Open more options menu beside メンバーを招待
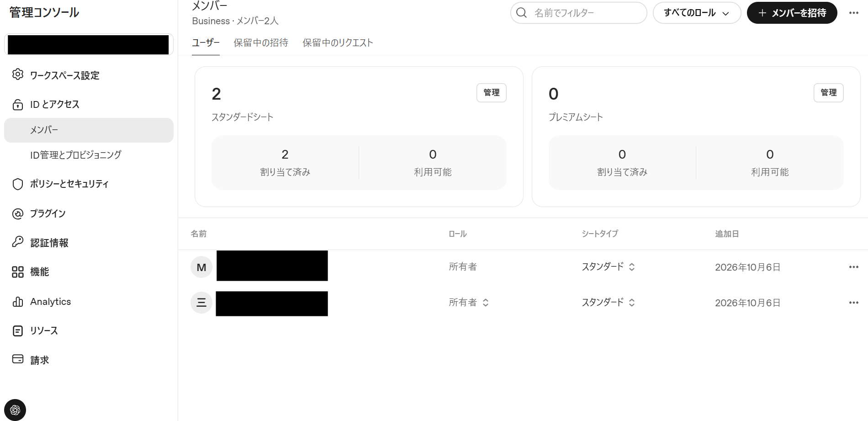 click(x=854, y=13)
